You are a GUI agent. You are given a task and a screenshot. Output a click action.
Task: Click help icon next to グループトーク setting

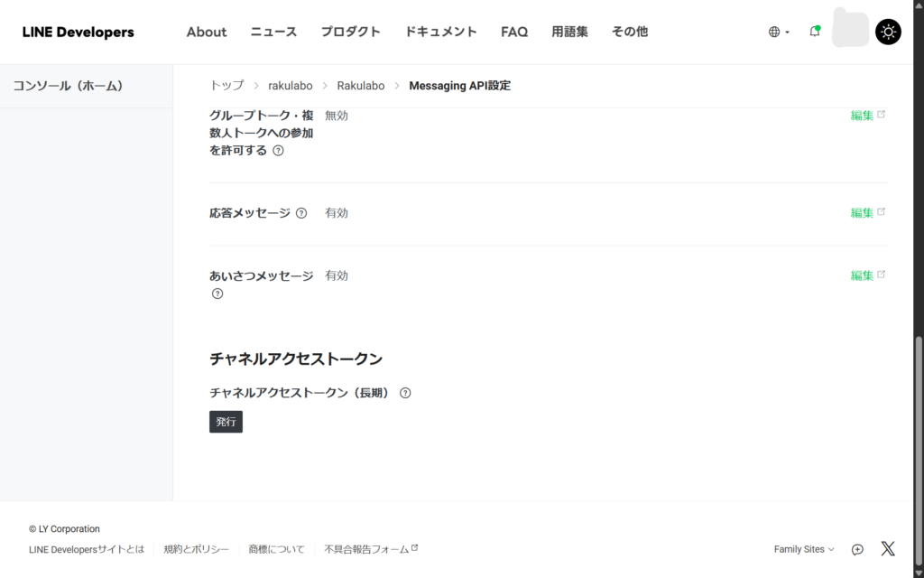point(278,151)
